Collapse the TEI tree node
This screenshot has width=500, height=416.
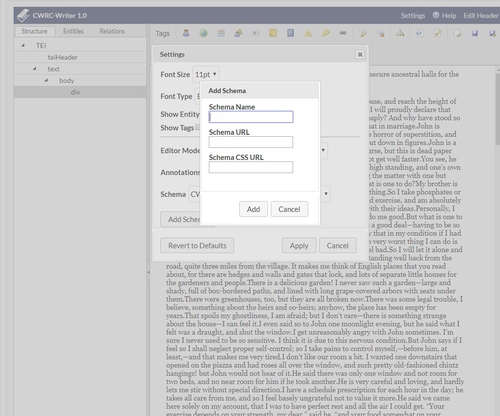click(x=23, y=45)
